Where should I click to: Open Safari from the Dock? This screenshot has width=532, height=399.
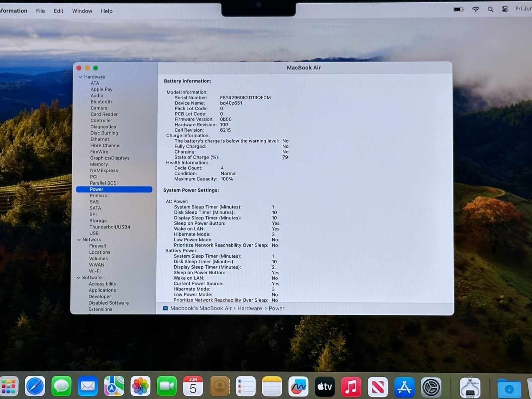pyautogui.click(x=35, y=386)
